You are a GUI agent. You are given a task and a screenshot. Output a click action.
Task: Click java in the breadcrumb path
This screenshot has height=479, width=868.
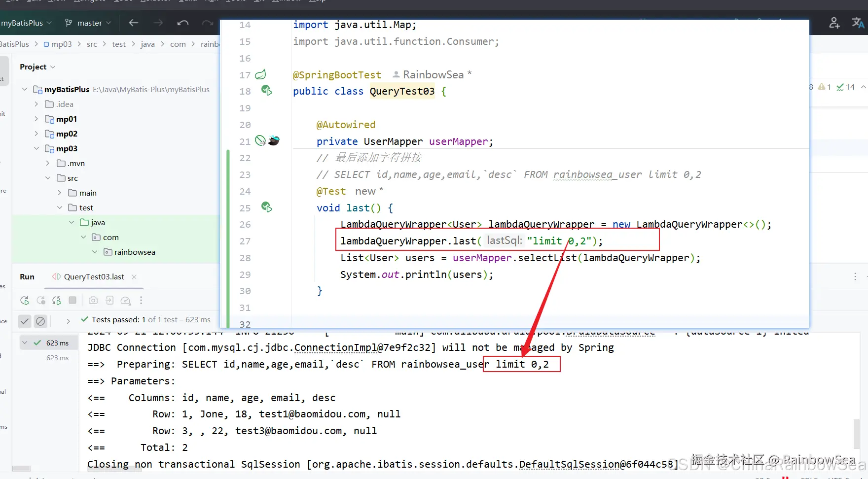click(147, 44)
